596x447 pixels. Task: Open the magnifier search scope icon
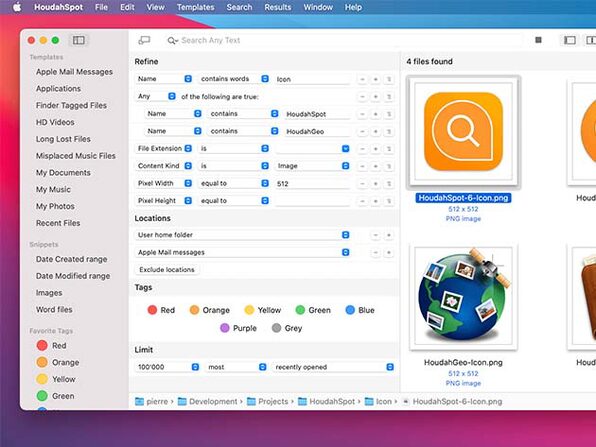(x=172, y=40)
